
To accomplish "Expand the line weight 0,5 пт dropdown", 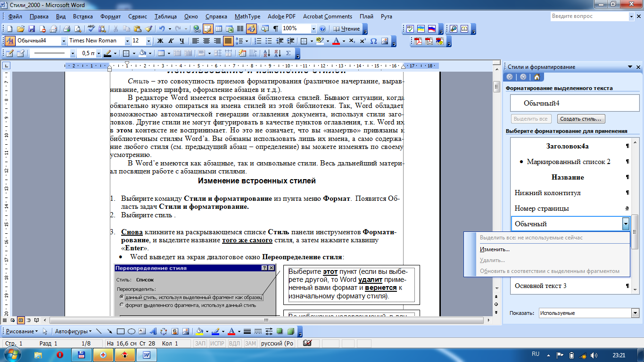I will click(x=99, y=53).
